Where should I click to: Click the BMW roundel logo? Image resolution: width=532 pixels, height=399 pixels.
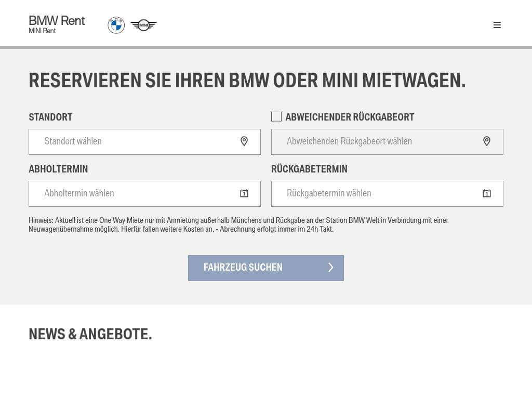pyautogui.click(x=116, y=24)
